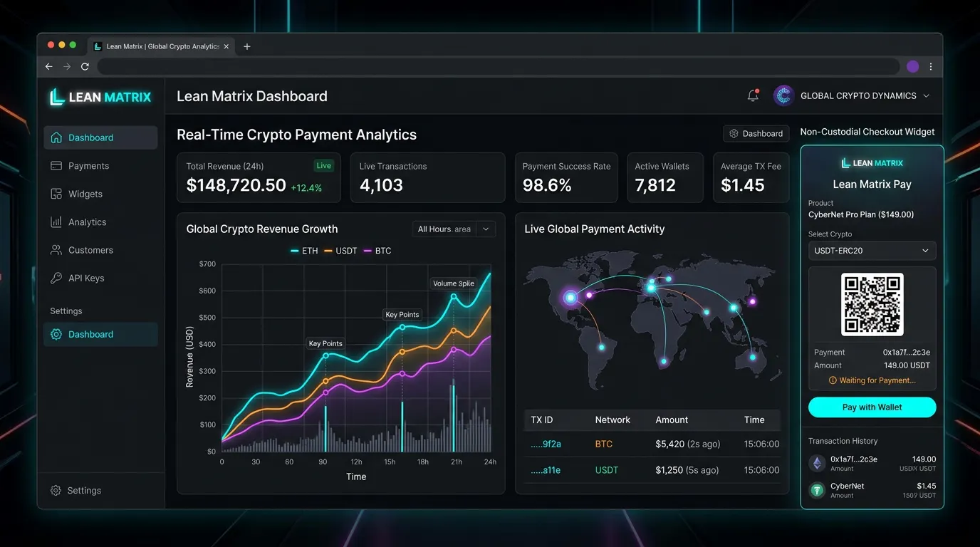Open Settings at the sidebar bottom
980x547 pixels.
point(76,490)
